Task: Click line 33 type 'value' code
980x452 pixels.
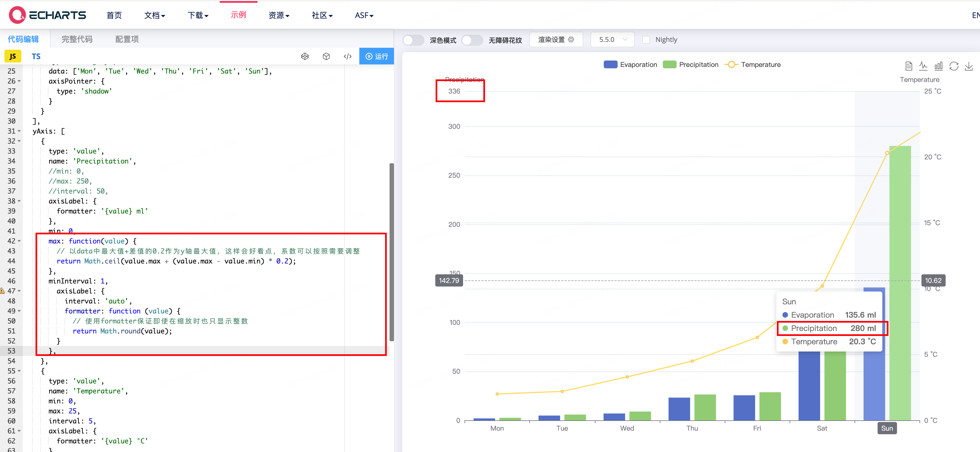Action: click(x=76, y=151)
